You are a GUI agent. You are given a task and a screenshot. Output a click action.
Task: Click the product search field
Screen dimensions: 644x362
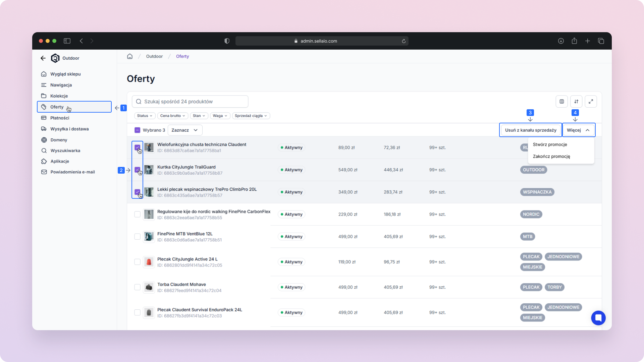(x=190, y=102)
